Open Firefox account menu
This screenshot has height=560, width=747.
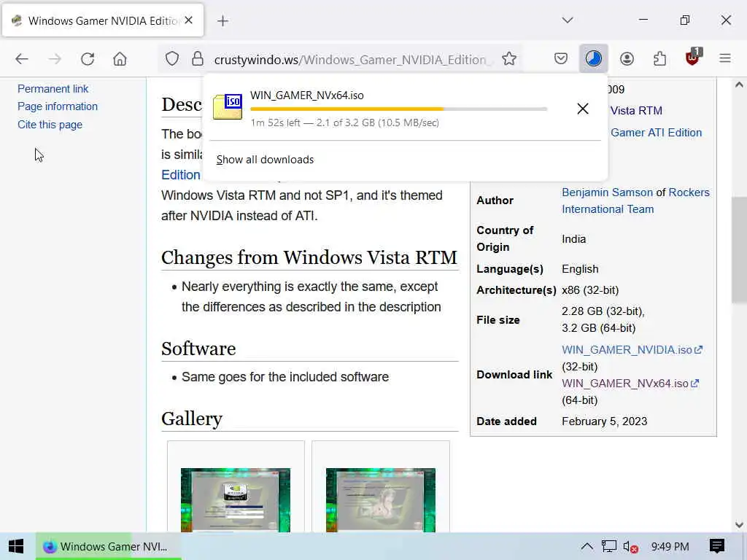click(x=627, y=59)
